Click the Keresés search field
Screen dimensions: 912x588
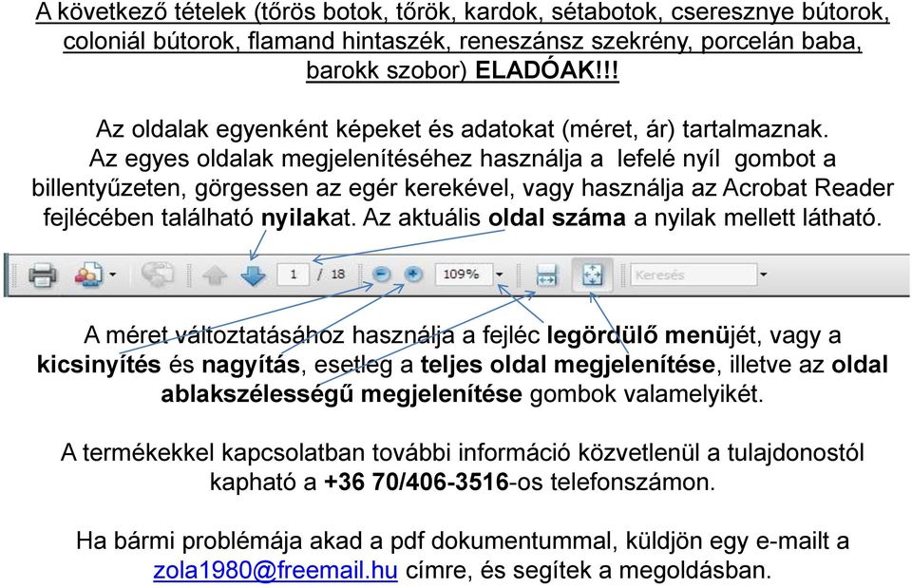[x=693, y=275]
